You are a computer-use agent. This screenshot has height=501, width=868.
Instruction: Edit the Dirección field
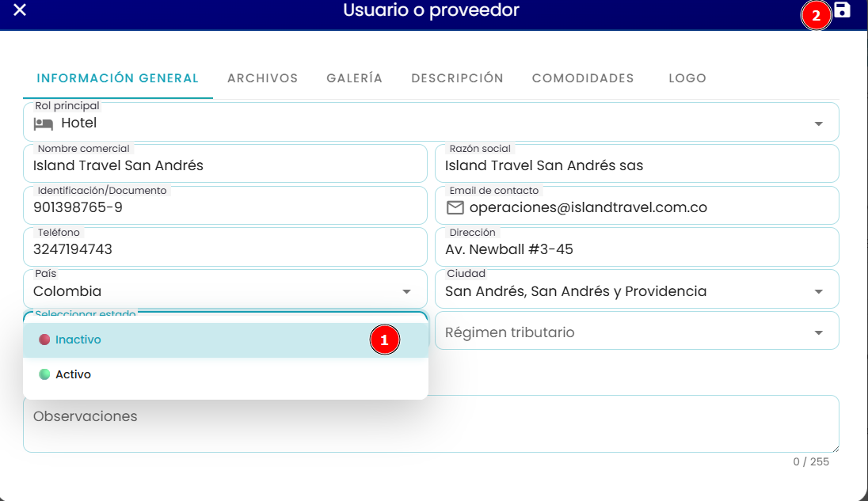[638, 247]
